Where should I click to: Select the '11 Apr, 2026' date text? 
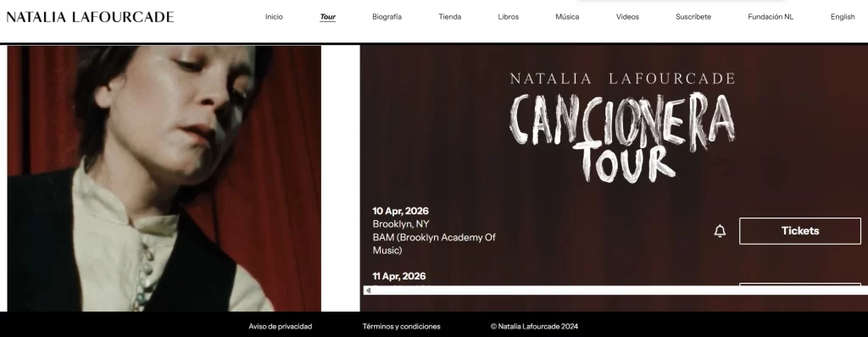click(398, 276)
